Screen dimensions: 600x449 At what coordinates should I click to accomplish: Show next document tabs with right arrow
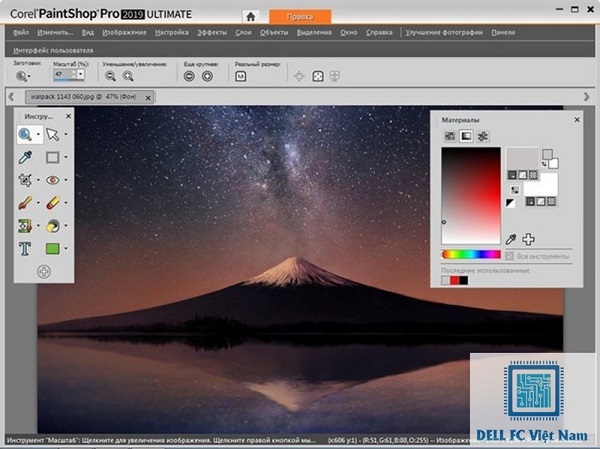[586, 97]
